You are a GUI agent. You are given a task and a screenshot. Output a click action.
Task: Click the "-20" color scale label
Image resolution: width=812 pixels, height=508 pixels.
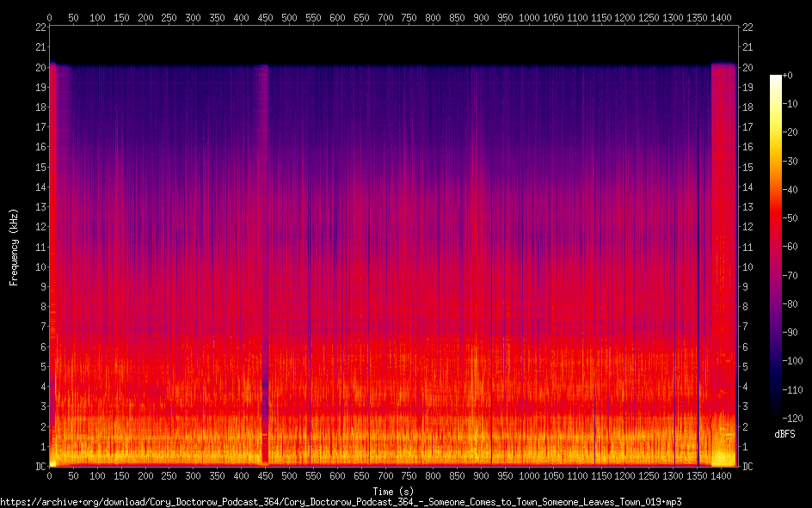click(x=790, y=132)
